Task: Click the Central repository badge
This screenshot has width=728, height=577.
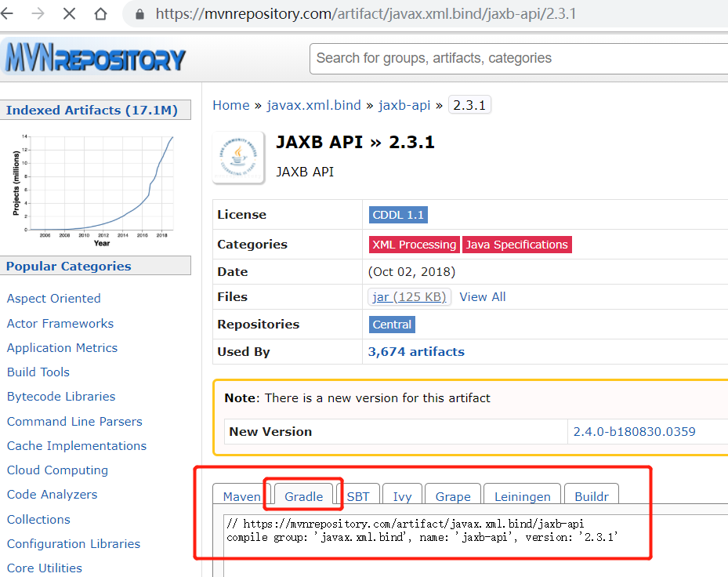Action: point(392,325)
